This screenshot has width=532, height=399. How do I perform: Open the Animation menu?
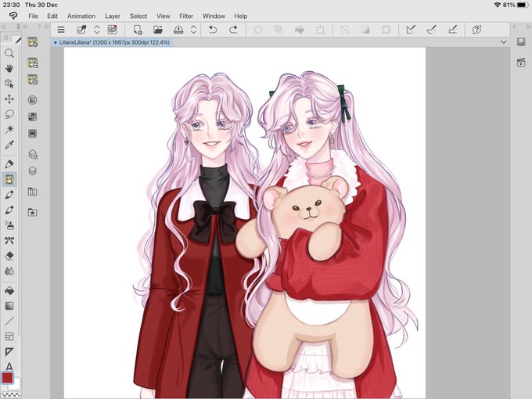point(81,16)
